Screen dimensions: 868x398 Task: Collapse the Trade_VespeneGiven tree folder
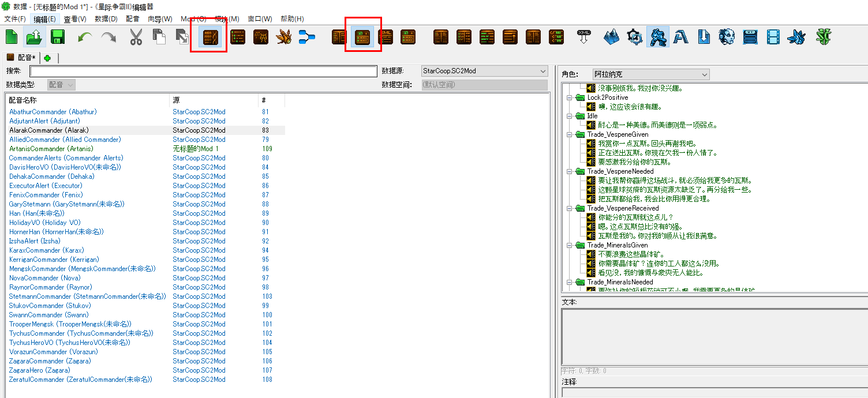(x=570, y=134)
